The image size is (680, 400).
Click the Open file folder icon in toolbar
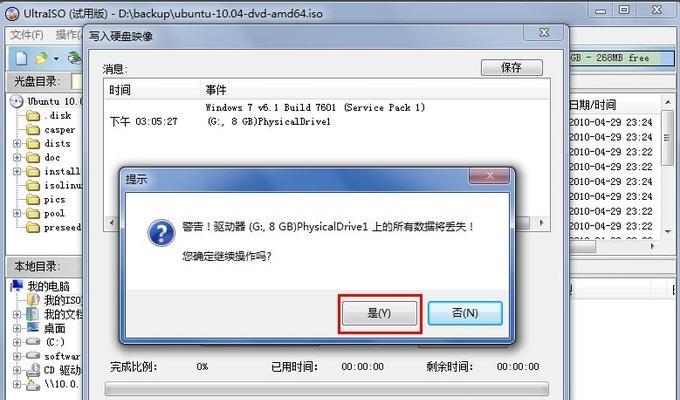tap(42, 58)
